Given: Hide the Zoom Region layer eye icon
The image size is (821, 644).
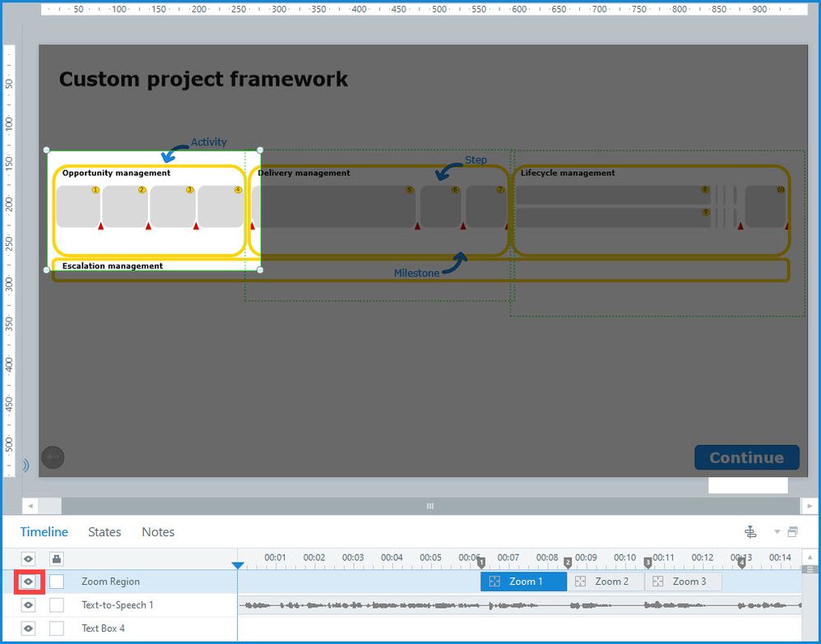Looking at the screenshot, I should pos(29,581).
